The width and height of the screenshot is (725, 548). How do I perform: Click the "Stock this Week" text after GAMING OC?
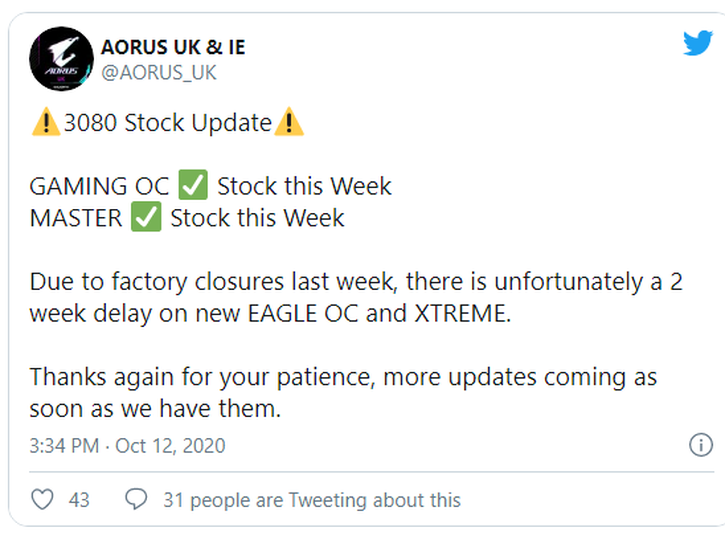pos(304,186)
